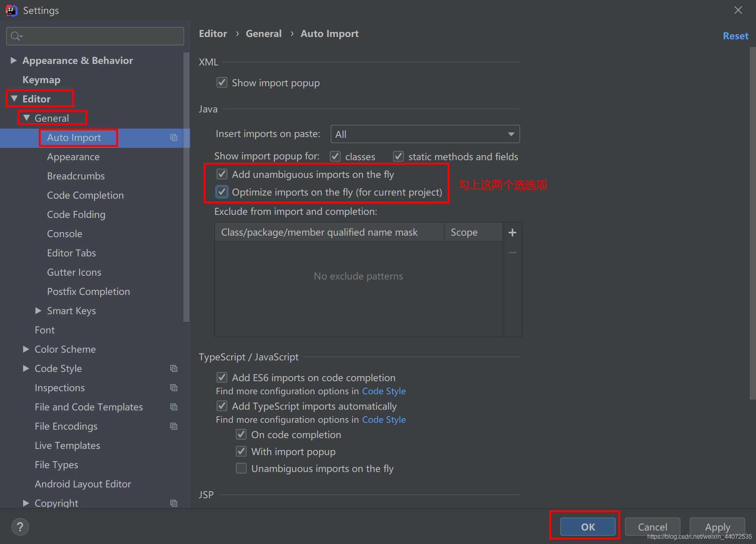Select Code Completion settings page

85,195
